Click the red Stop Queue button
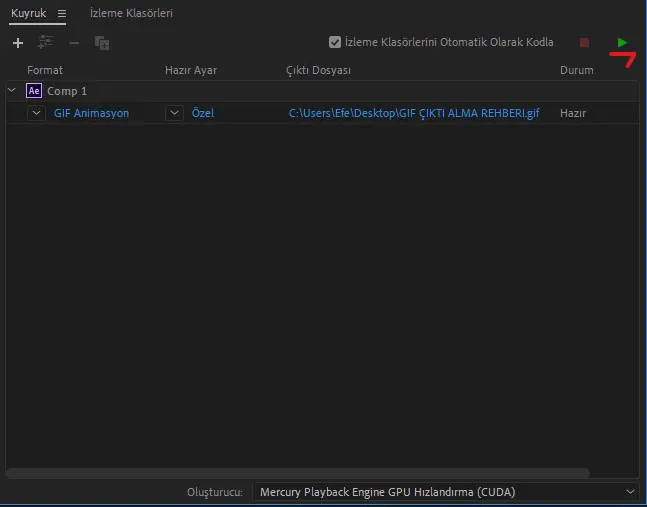The width and height of the screenshot is (647, 507). point(584,42)
